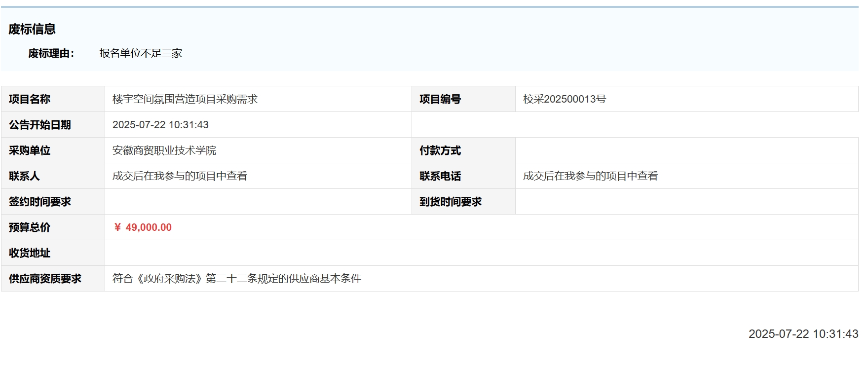
Task: Select the project number 校采202500013号
Action: click(x=564, y=99)
